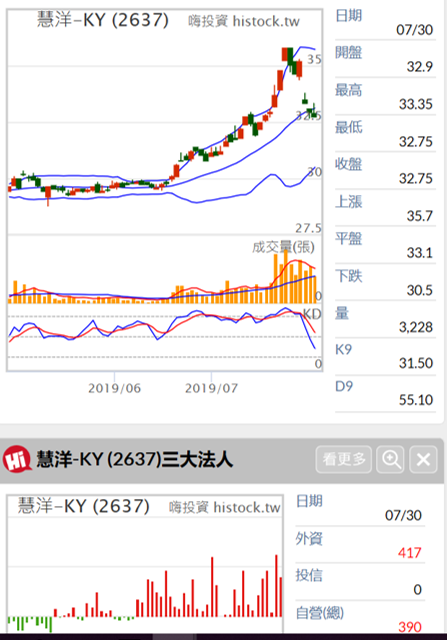The image size is (447, 640).
Task: Click the 最高 value 33.35
Action: 416,104
